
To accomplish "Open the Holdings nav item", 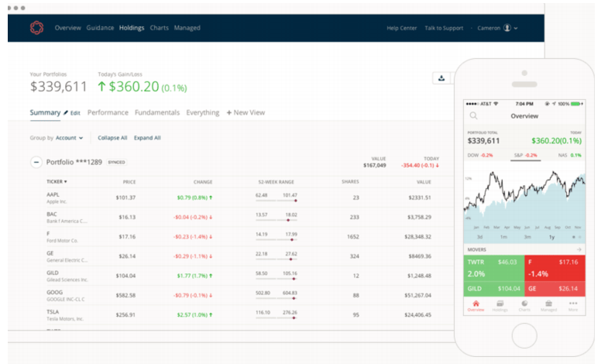I will [x=132, y=28].
